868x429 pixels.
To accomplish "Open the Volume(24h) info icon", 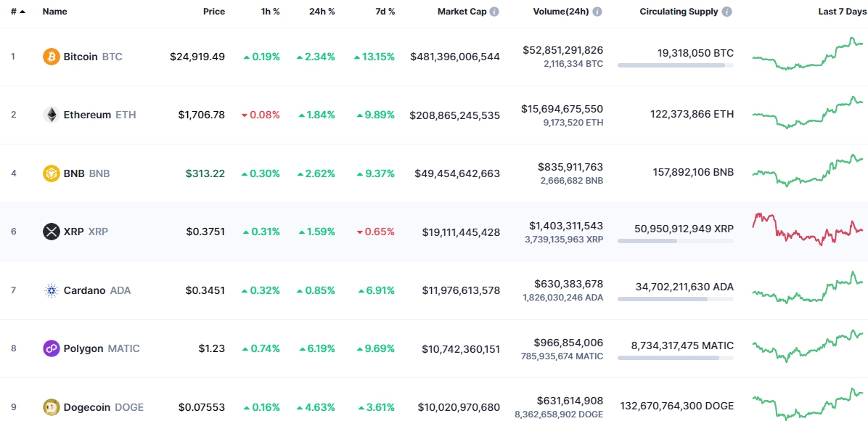I will 598,12.
